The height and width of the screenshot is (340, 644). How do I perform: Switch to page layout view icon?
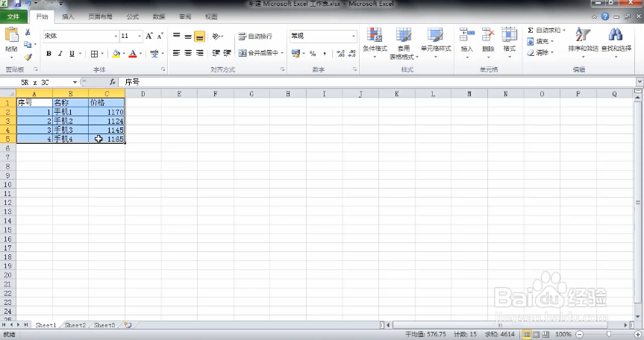pos(536,334)
